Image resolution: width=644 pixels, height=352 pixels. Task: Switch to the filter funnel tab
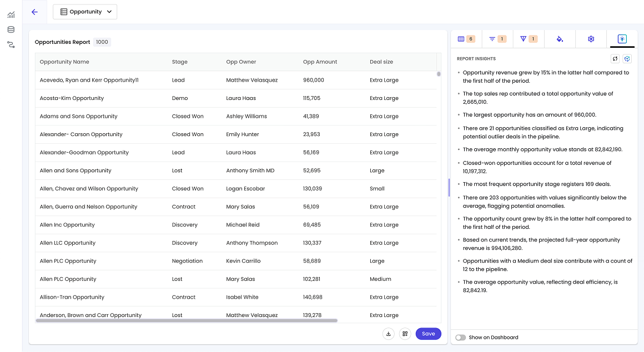(x=528, y=39)
